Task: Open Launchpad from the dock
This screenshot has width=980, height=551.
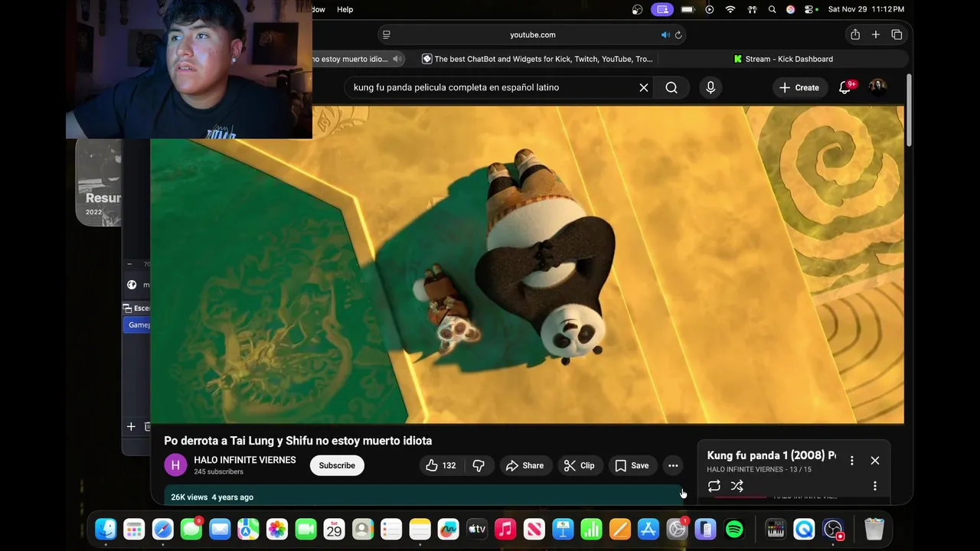Action: pos(134,529)
